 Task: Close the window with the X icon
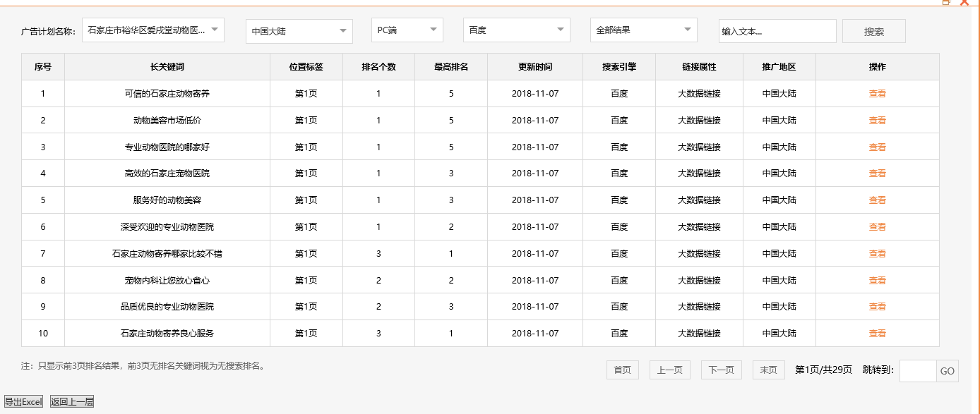coord(964,2)
